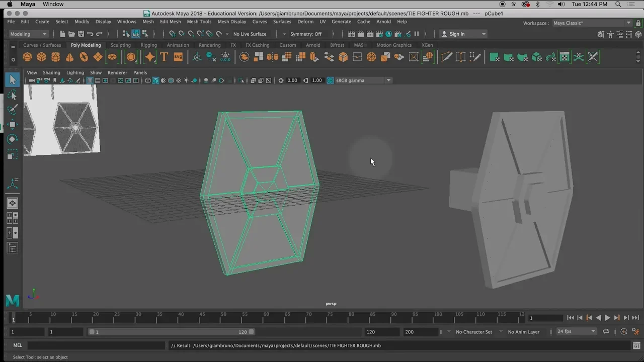
Task: Create a polygon cube from shelf
Action: tap(42, 57)
